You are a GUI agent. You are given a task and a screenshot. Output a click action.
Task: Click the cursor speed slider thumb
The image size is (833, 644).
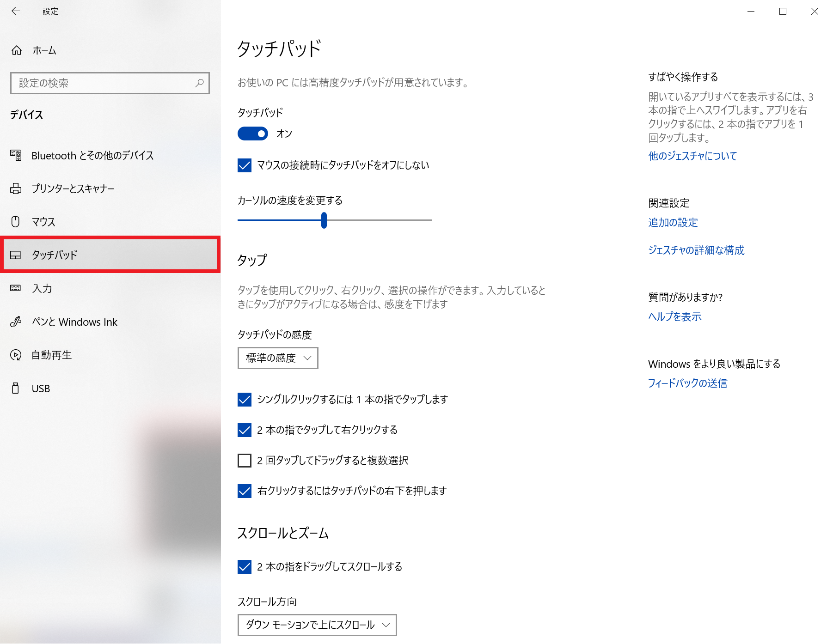pos(324,220)
